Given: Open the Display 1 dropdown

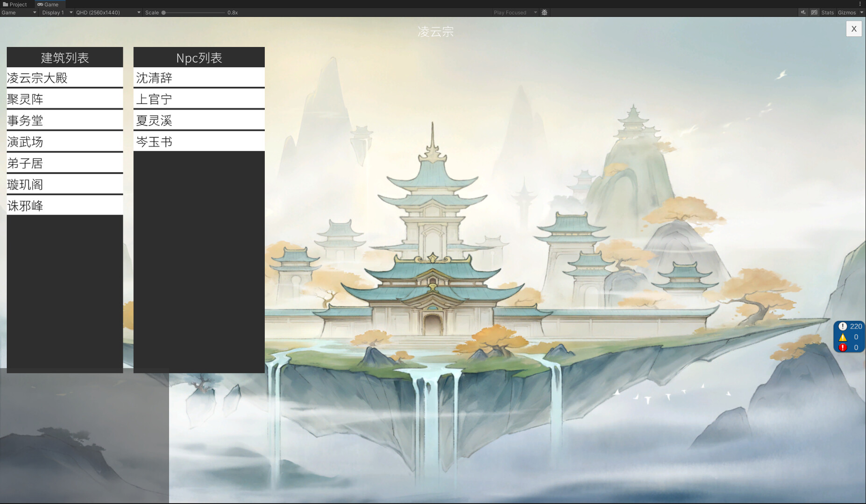Looking at the screenshot, I should click(x=57, y=13).
